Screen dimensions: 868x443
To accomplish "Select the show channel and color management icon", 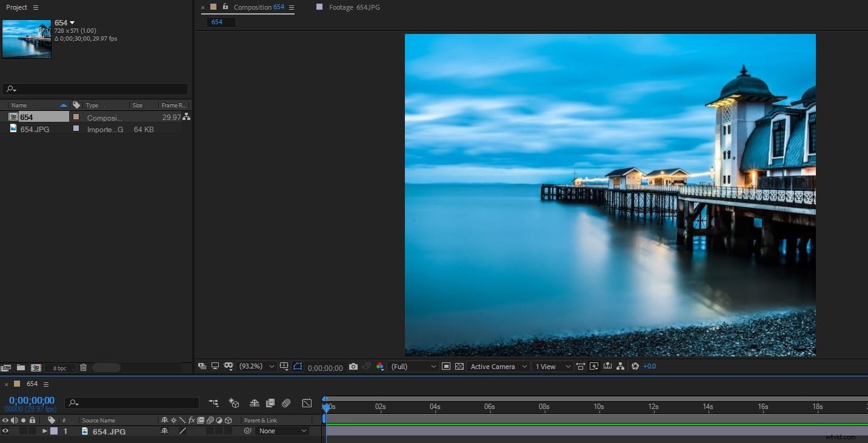I will pos(380,366).
